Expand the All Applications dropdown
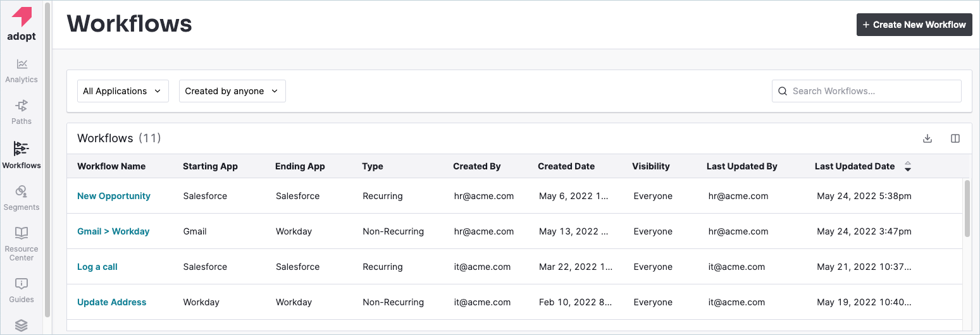The height and width of the screenshot is (335, 980). [x=123, y=91]
